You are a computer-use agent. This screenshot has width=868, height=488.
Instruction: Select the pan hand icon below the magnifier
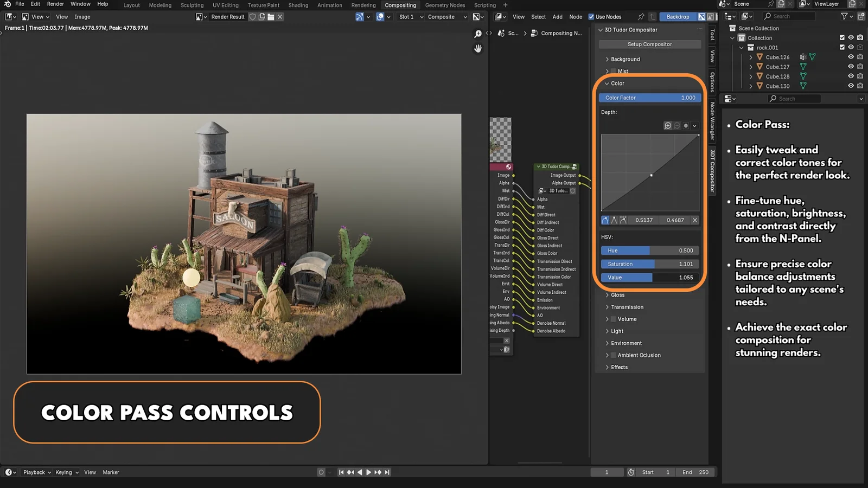pyautogui.click(x=478, y=49)
